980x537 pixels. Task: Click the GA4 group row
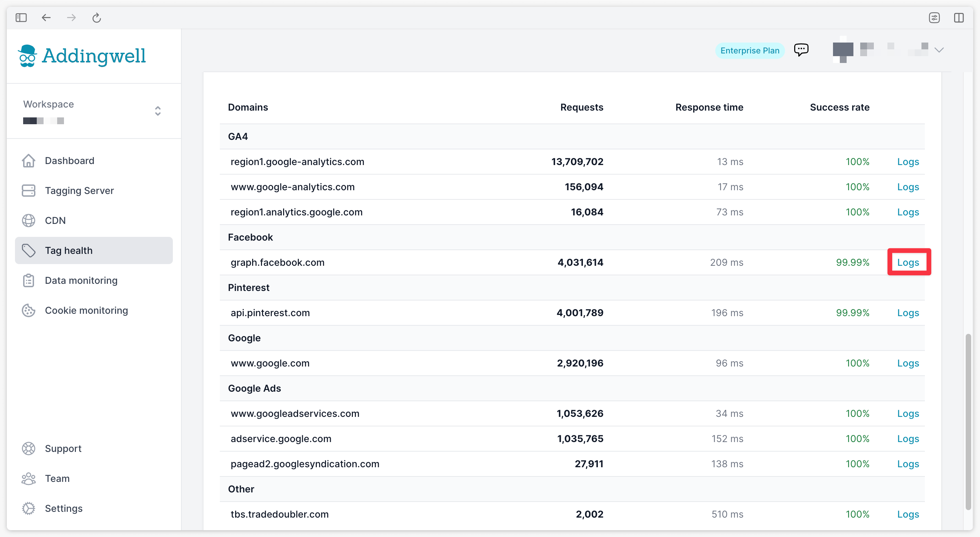click(x=572, y=136)
